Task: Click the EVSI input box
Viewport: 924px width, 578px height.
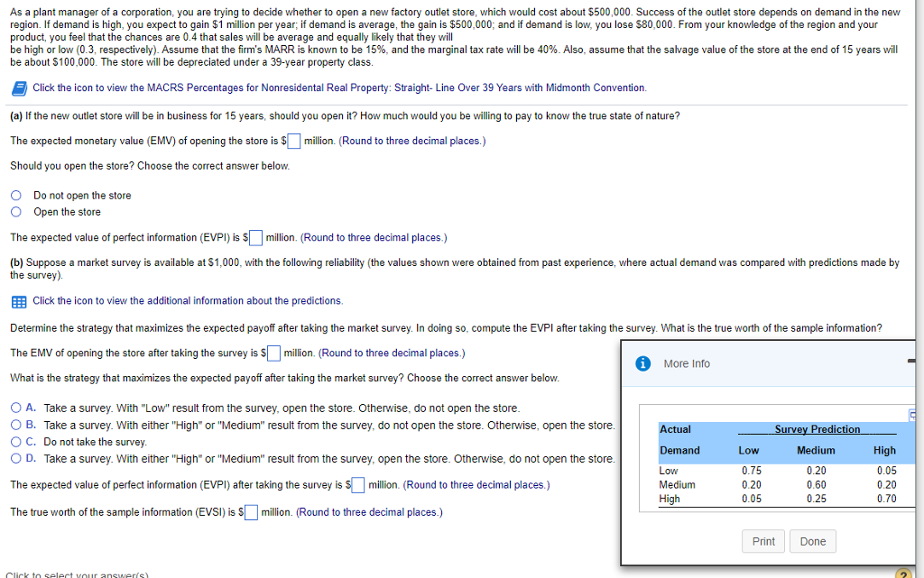Action: (x=251, y=513)
